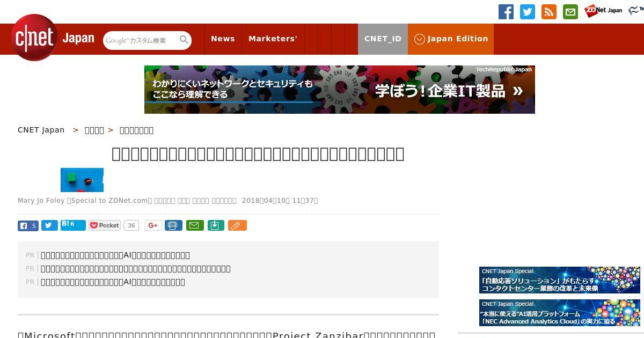Open CNET_ID tab
The width and height of the screenshot is (644, 338).
pyautogui.click(x=383, y=39)
